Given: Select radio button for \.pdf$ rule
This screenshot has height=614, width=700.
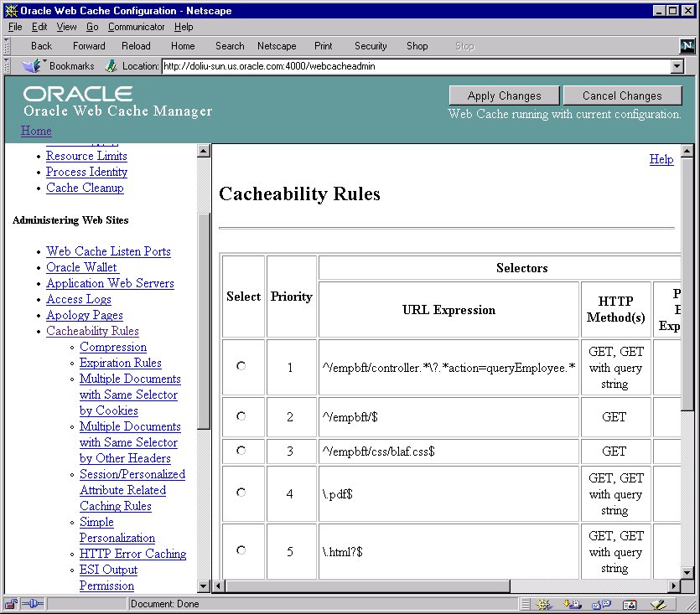Looking at the screenshot, I should 241,493.
